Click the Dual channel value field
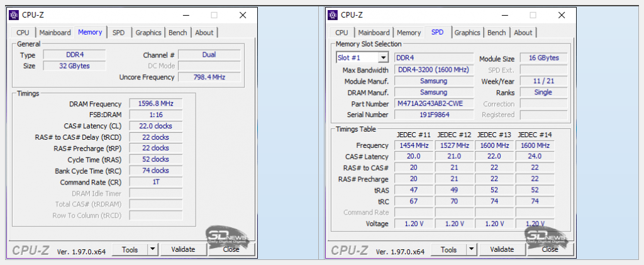 pyautogui.click(x=209, y=55)
